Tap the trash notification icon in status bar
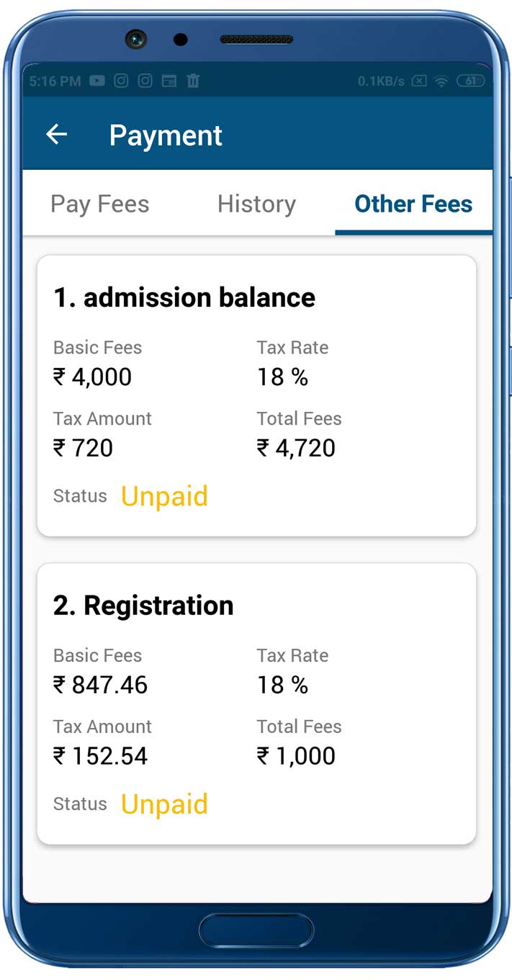Screen dimensions: 512x980 click(x=193, y=81)
